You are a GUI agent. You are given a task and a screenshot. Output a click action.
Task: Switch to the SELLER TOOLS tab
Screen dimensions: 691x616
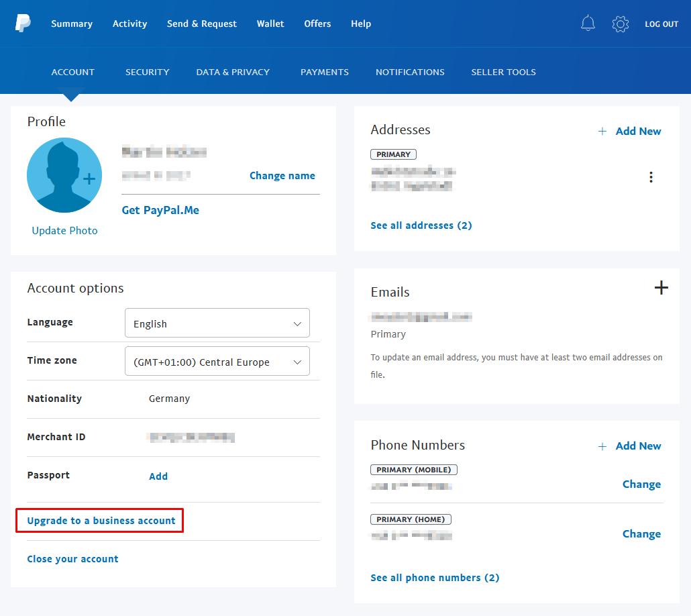503,72
